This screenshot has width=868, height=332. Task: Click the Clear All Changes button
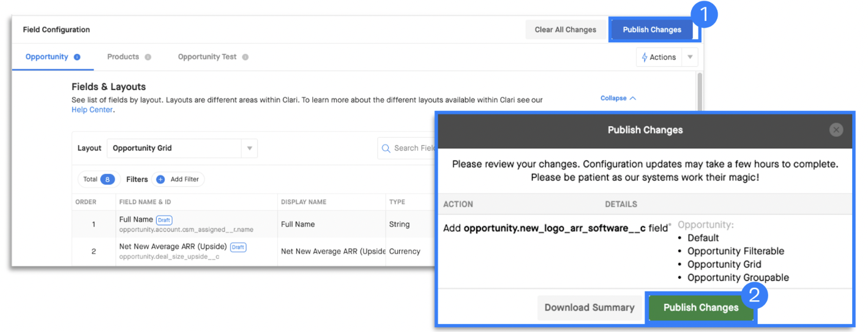[566, 29]
